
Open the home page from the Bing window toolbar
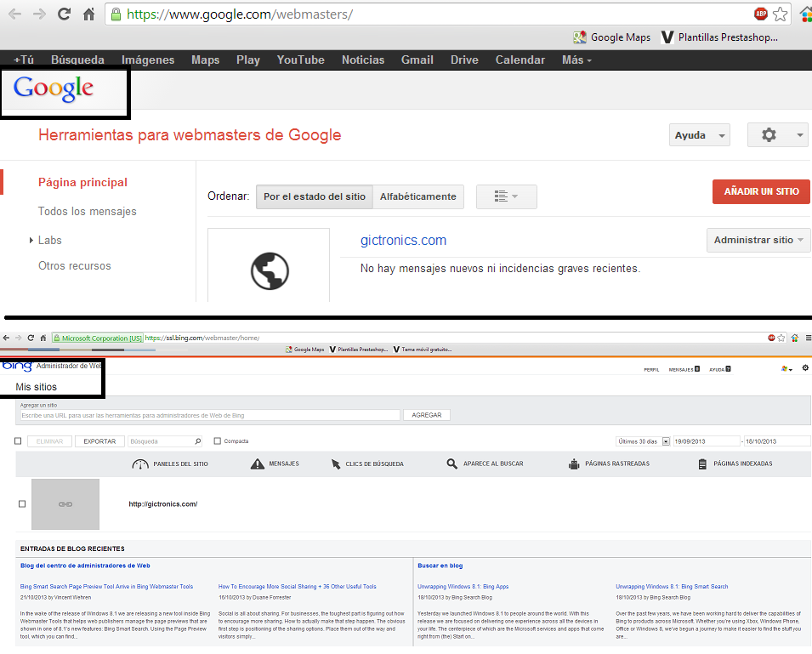(x=43, y=338)
